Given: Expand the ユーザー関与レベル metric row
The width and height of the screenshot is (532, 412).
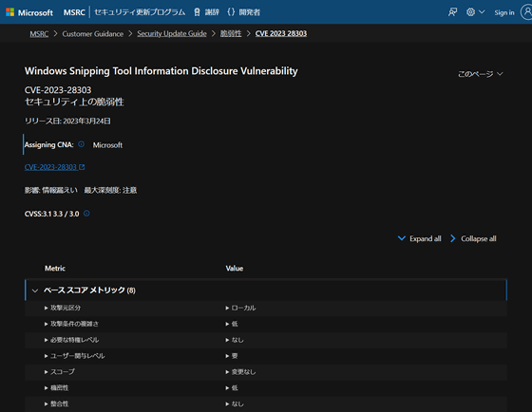Looking at the screenshot, I should [x=74, y=356].
